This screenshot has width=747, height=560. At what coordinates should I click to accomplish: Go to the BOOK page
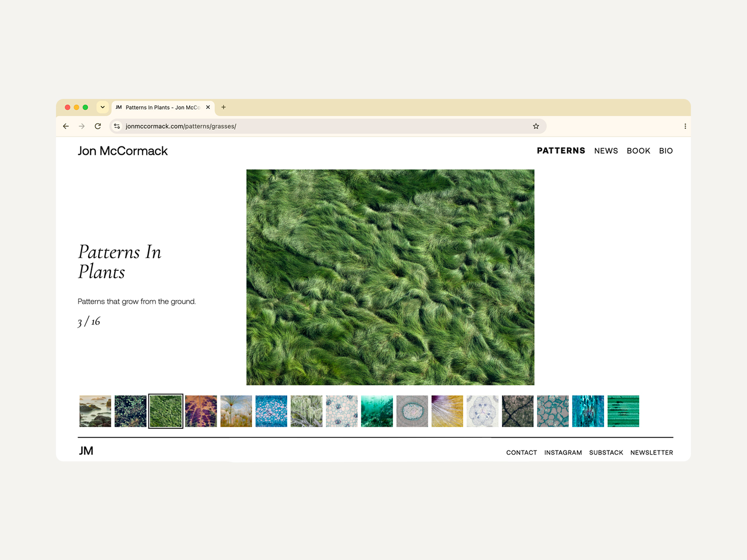[x=638, y=151]
